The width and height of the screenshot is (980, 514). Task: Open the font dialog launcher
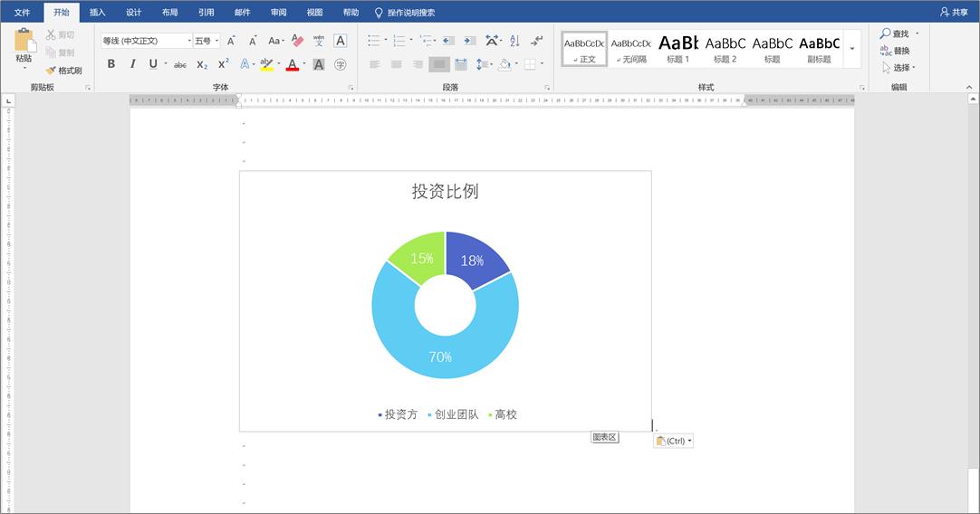(351, 88)
